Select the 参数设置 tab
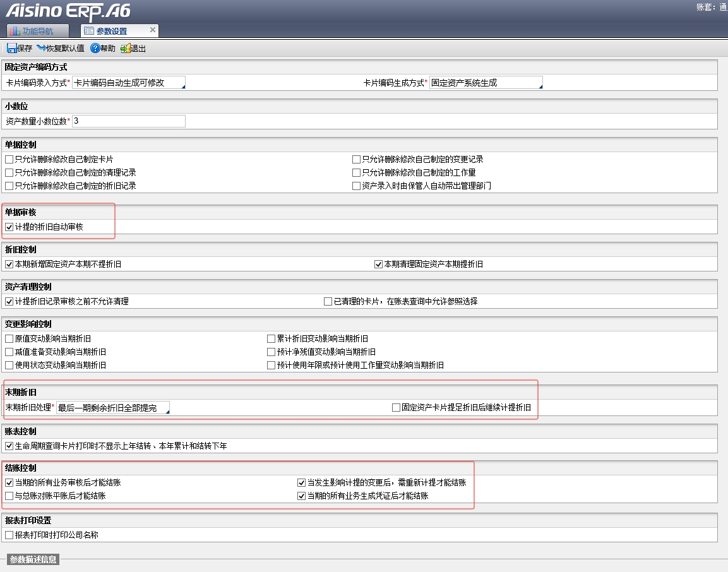 coord(112,31)
